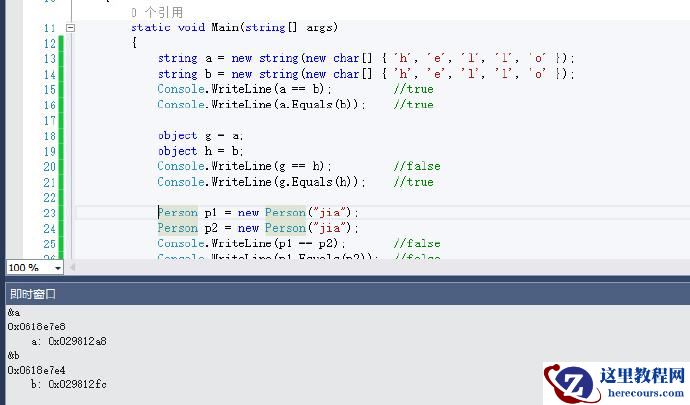Image resolution: width=690 pixels, height=405 pixels.
Task: Click line 14 'string b = new string' code
Action: [366, 74]
